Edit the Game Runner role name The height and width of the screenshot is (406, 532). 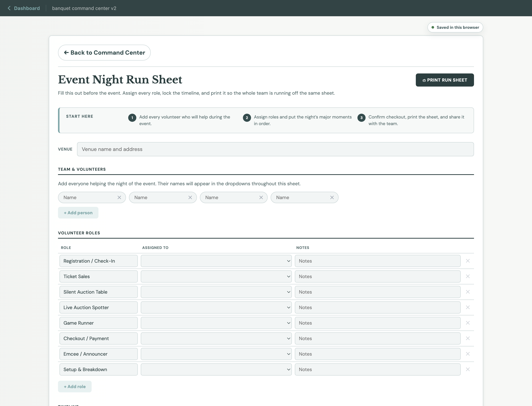point(98,323)
